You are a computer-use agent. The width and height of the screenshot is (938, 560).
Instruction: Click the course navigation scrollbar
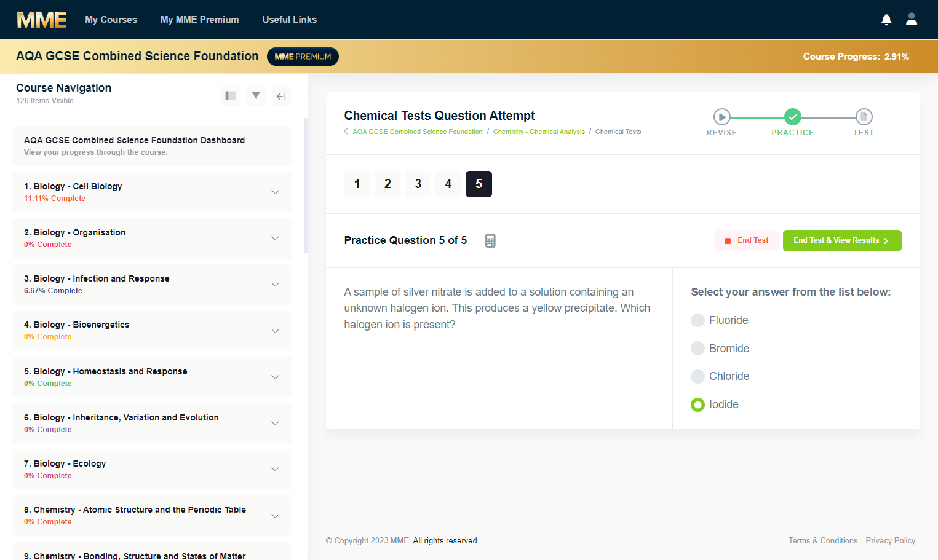point(306,184)
